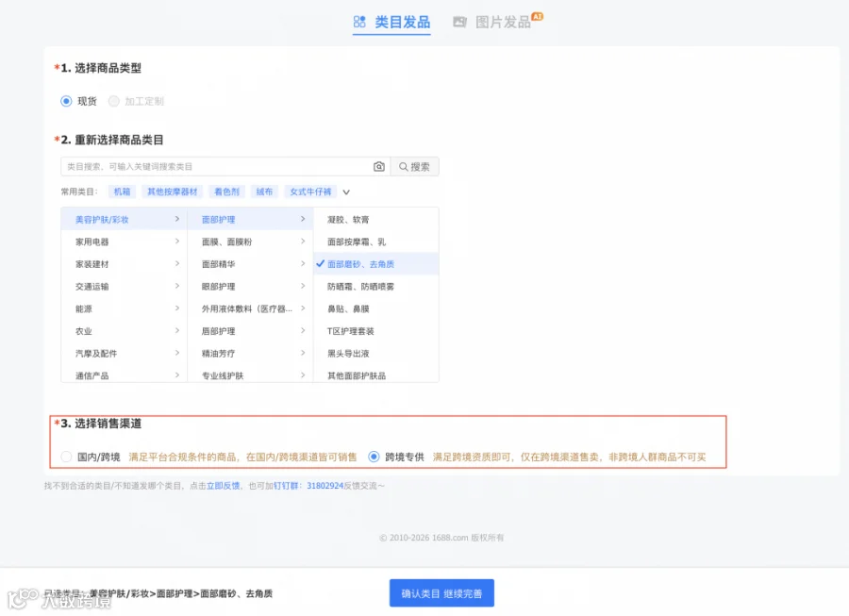Choose common category 着色剂
849x616 pixels.
coord(226,191)
